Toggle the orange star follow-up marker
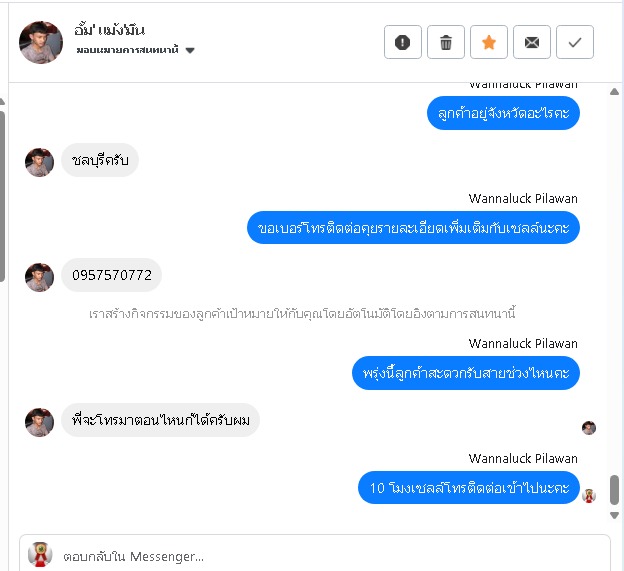Image resolution: width=624 pixels, height=571 pixels. [488, 42]
